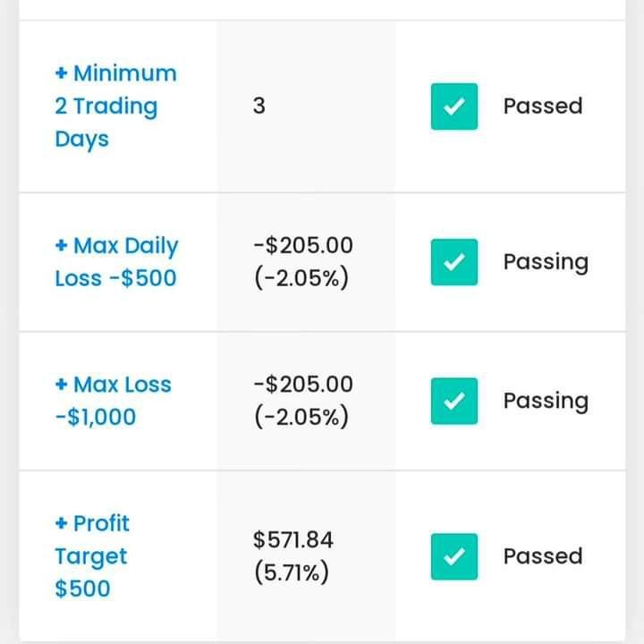Click the plus icon beside Profit
This screenshot has height=644, width=644.
[x=61, y=523]
